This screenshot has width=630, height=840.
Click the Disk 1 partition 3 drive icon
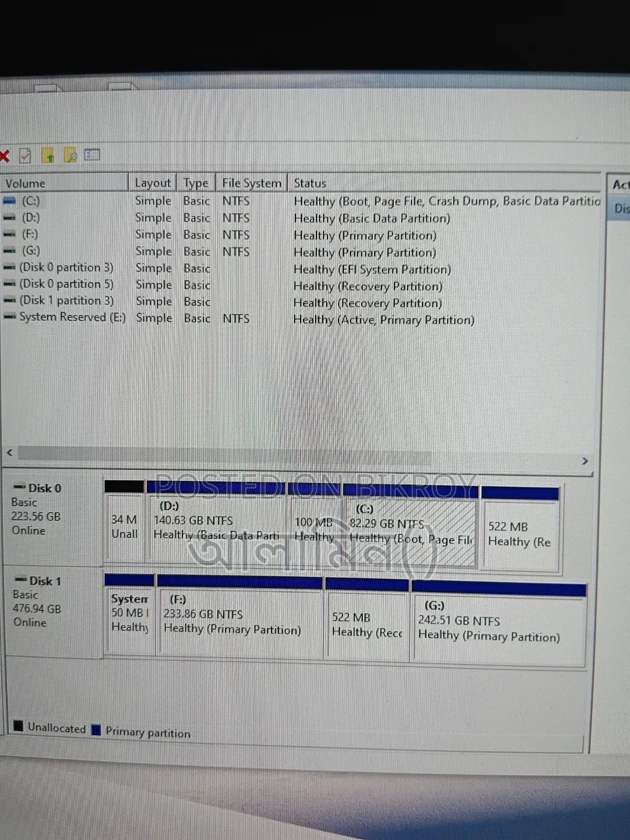(9, 301)
